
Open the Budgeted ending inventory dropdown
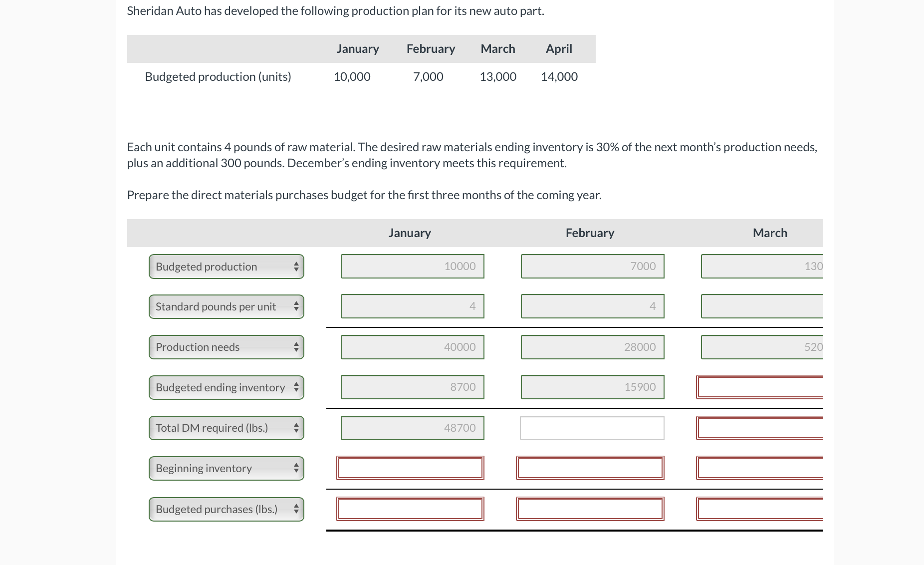[x=227, y=387]
